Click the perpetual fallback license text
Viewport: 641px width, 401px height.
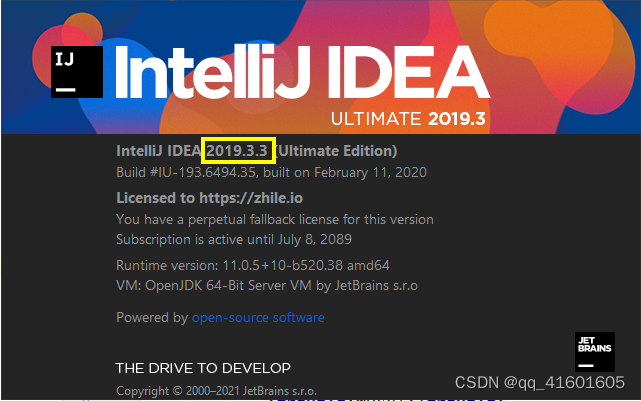tap(275, 220)
